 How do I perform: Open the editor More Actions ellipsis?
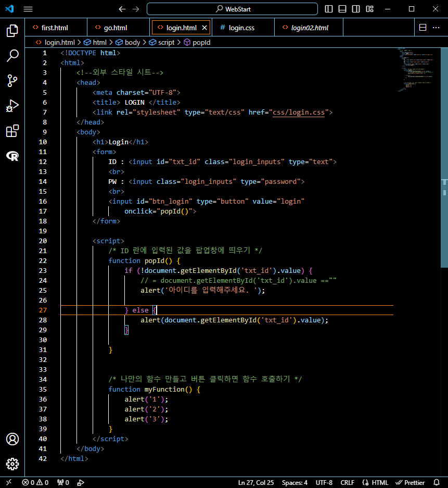click(x=436, y=28)
